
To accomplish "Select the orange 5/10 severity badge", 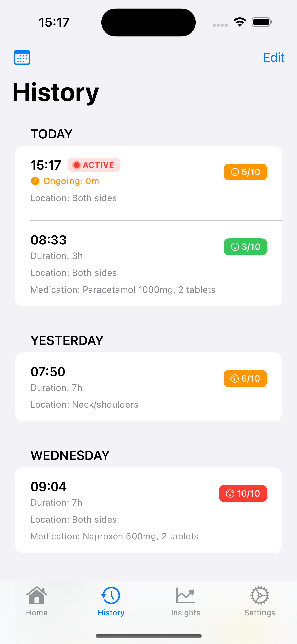I will (245, 172).
